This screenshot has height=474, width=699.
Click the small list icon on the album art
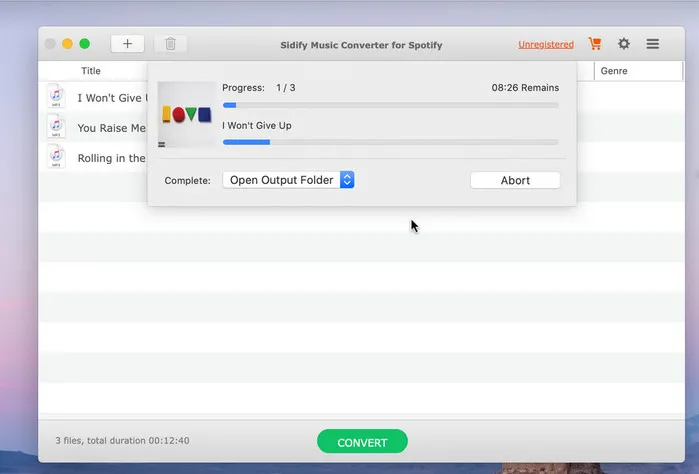point(162,144)
